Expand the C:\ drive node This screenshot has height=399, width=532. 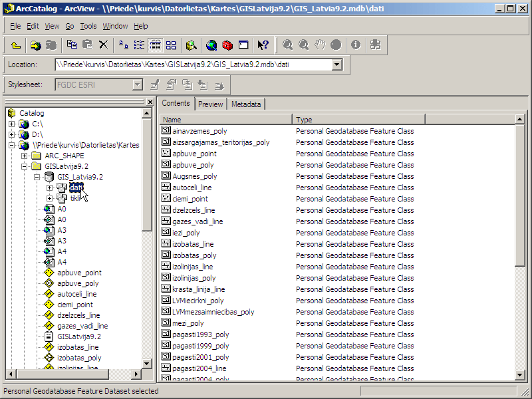[x=12, y=124]
